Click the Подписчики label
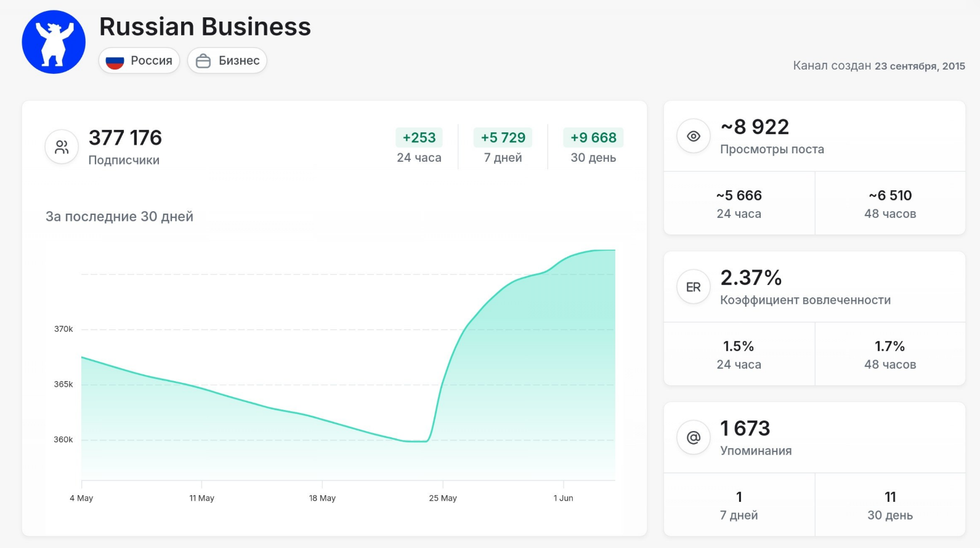 click(124, 160)
